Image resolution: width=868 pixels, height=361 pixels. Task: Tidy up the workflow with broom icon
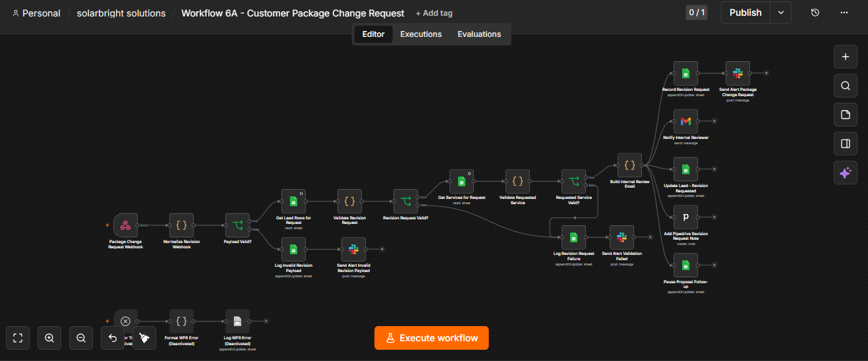pos(144,338)
